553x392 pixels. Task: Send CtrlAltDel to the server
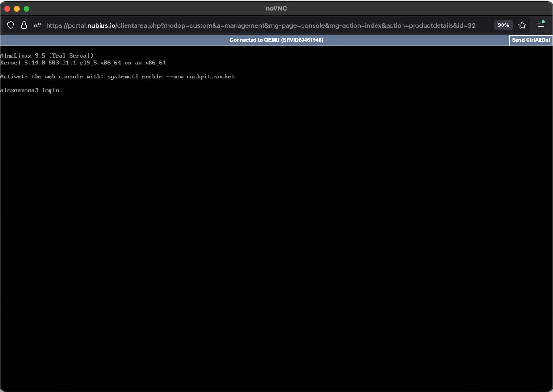point(531,40)
